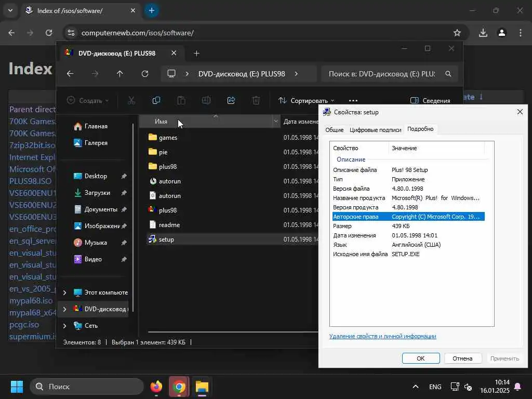The width and height of the screenshot is (532, 399).
Task: Close the DVD-дисковод Explorer tab
Action: (x=174, y=54)
